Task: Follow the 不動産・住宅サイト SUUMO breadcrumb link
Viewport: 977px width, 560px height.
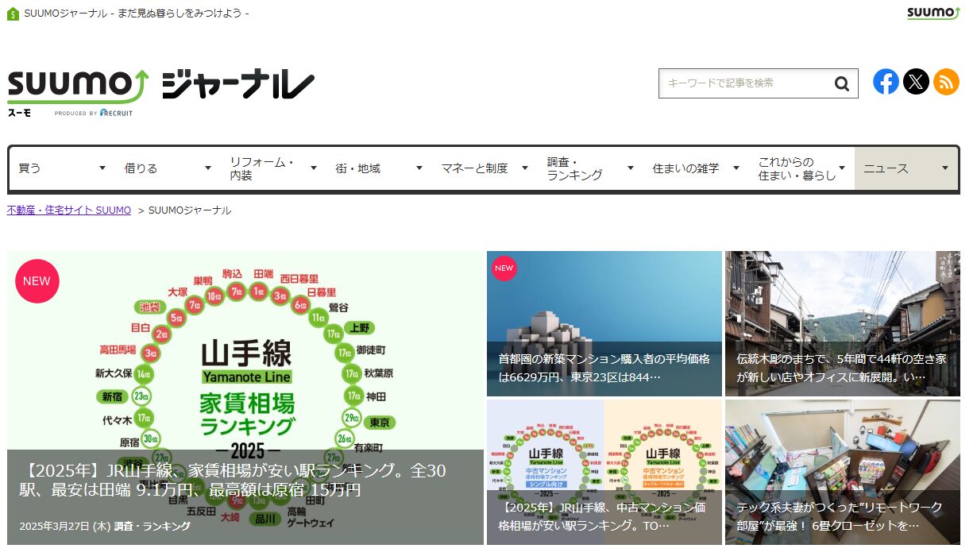Action: click(x=69, y=210)
